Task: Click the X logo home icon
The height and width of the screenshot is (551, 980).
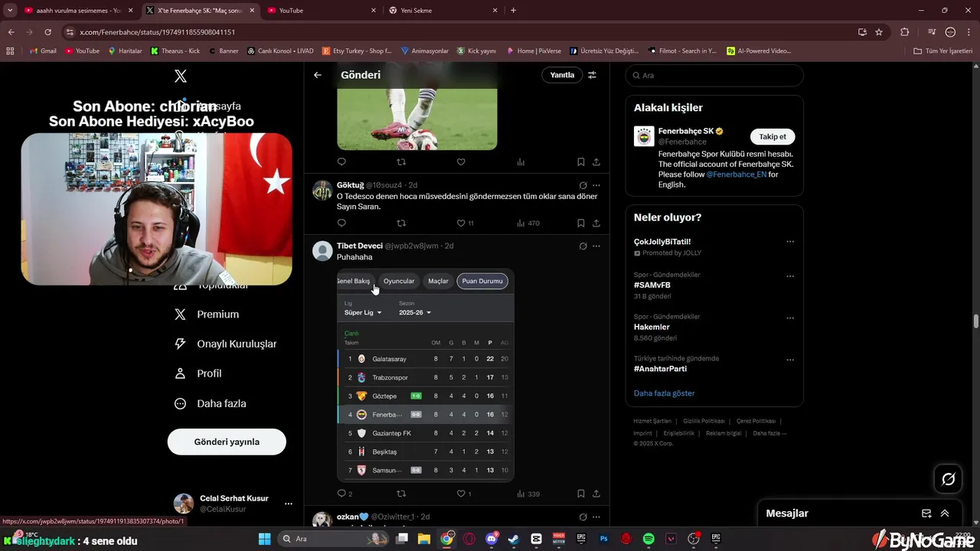Action: click(x=181, y=76)
